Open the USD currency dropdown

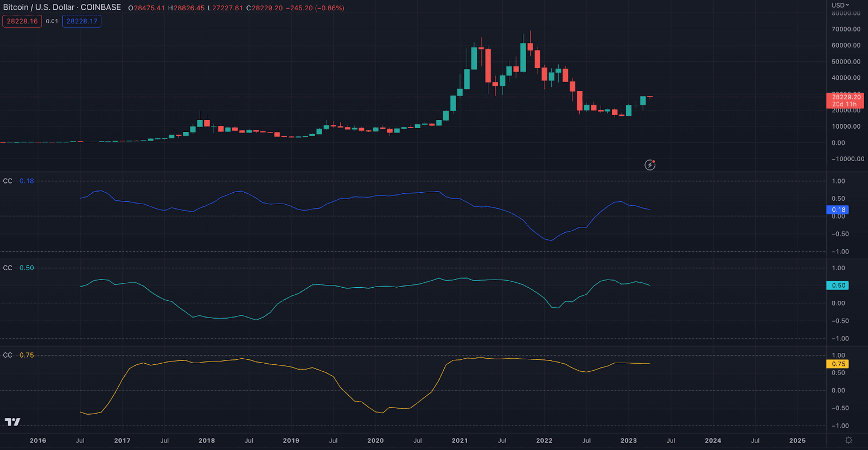pos(840,5)
